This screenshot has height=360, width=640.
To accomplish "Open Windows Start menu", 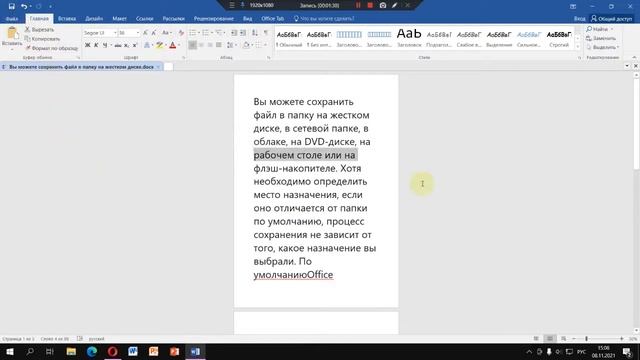I will pyautogui.click(x=10, y=351).
